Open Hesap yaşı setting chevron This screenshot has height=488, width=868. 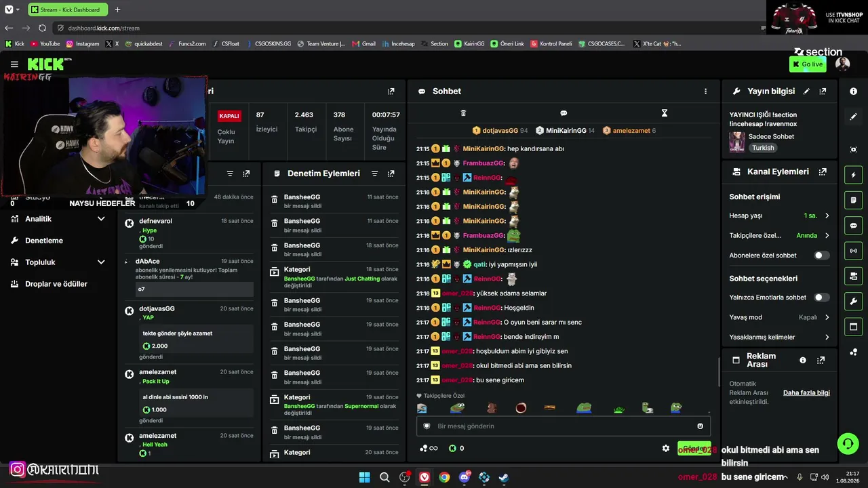point(827,216)
